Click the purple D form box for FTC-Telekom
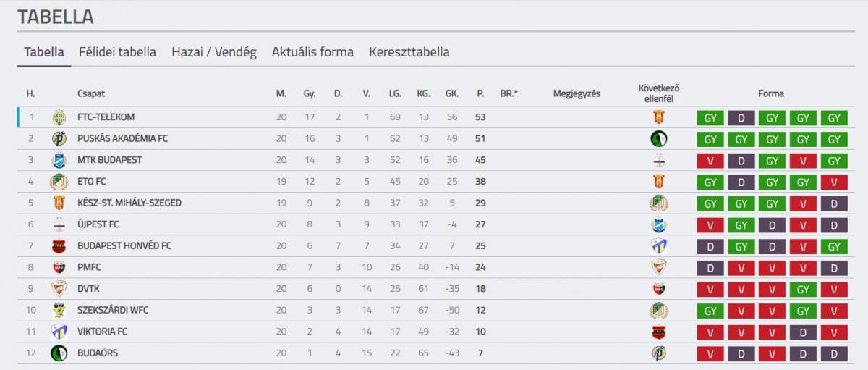868x370 pixels. 741,118
